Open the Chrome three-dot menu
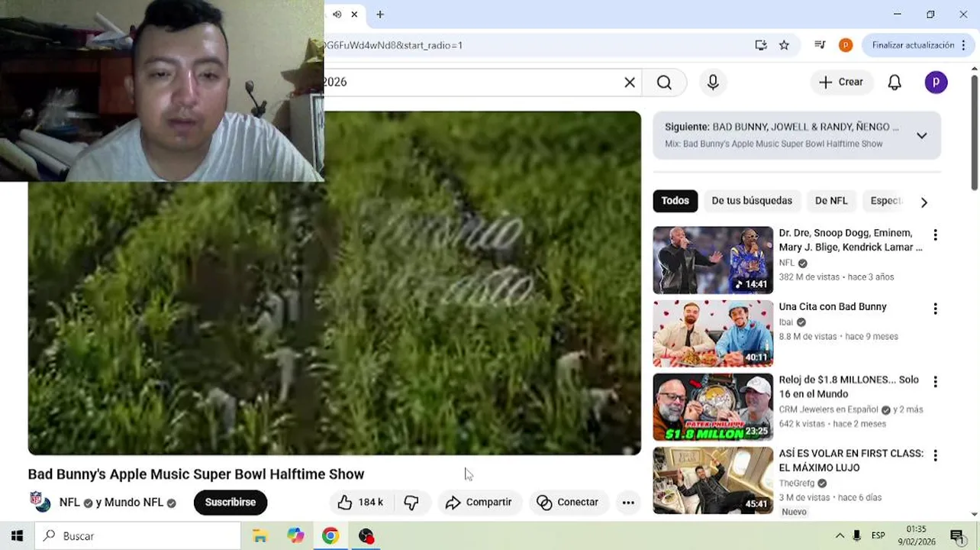 [964, 45]
